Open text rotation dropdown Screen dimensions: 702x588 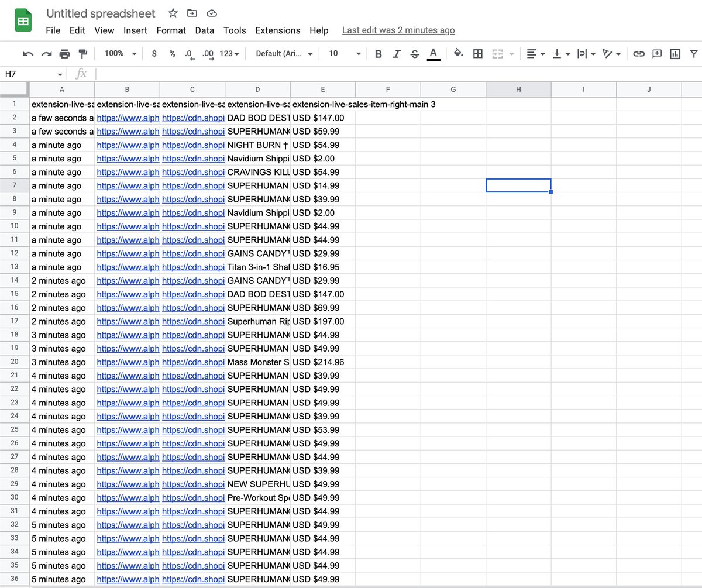pos(611,54)
